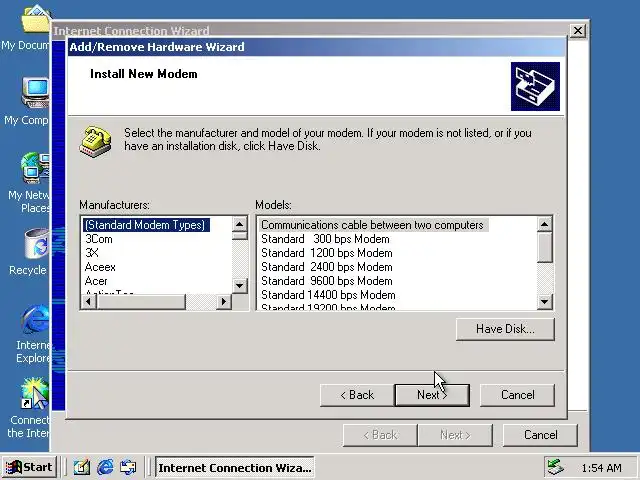Select Standard 300 bps Modem
The width and height of the screenshot is (640, 480).
(325, 239)
